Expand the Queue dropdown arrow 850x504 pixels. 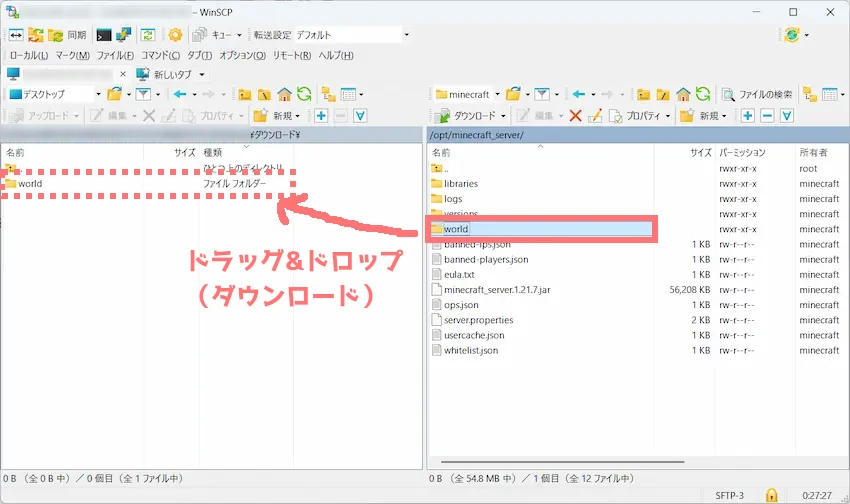(240, 35)
